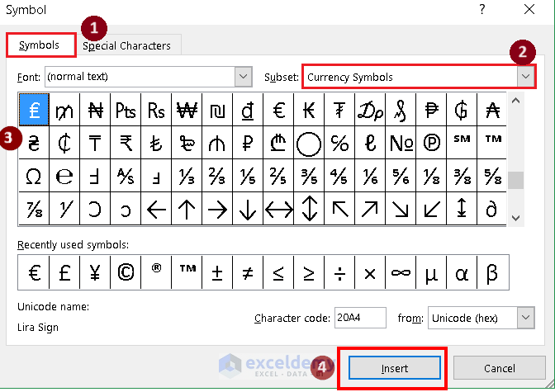This screenshot has height=392, width=555.
Task: Pick the recently used alpha symbol
Action: (x=462, y=272)
